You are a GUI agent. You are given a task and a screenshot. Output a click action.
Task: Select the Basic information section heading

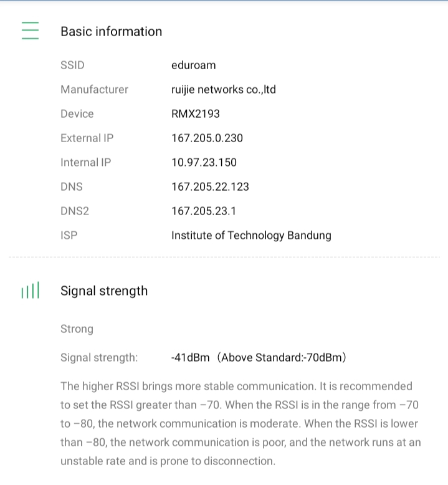pos(111,31)
